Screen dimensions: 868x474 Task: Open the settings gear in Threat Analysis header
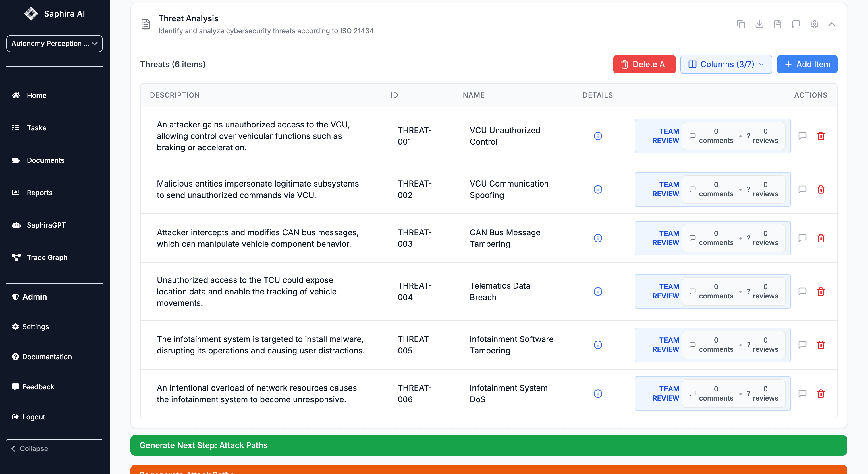click(814, 24)
